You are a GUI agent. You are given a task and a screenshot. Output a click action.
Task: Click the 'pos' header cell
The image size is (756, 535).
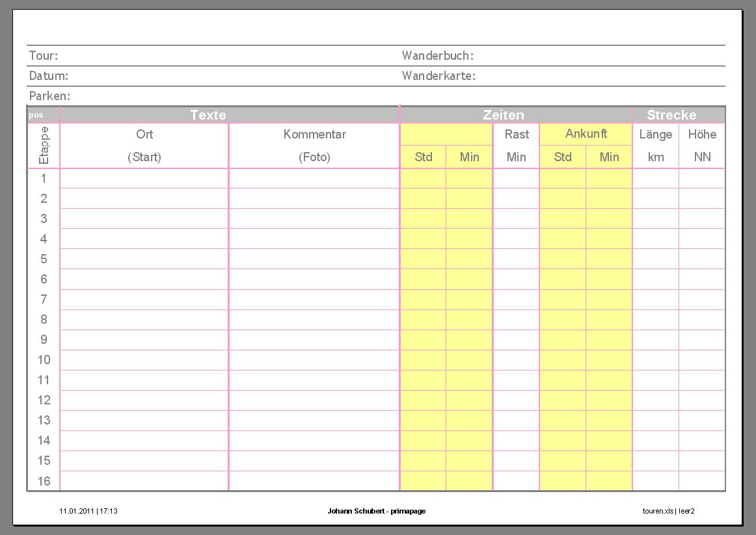coord(44,114)
